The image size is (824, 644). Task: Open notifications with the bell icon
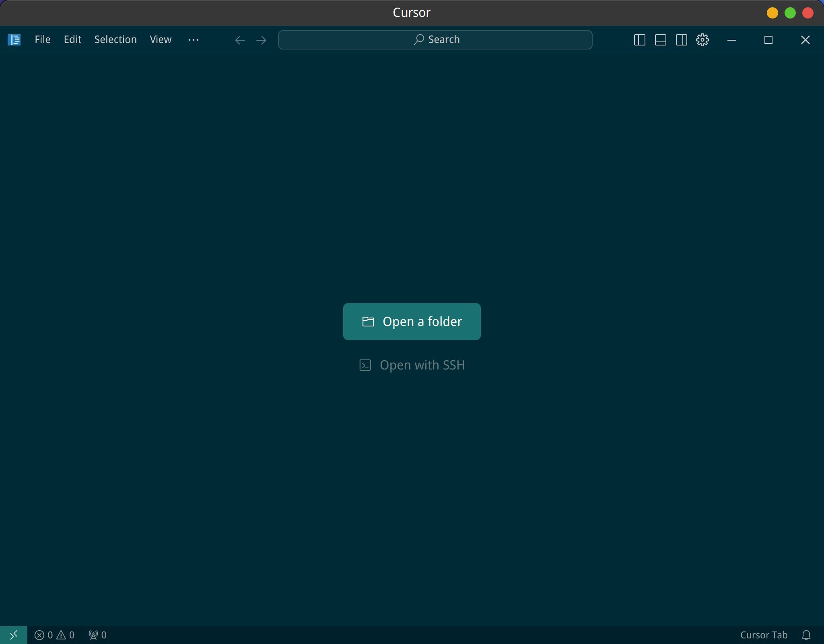(x=806, y=635)
